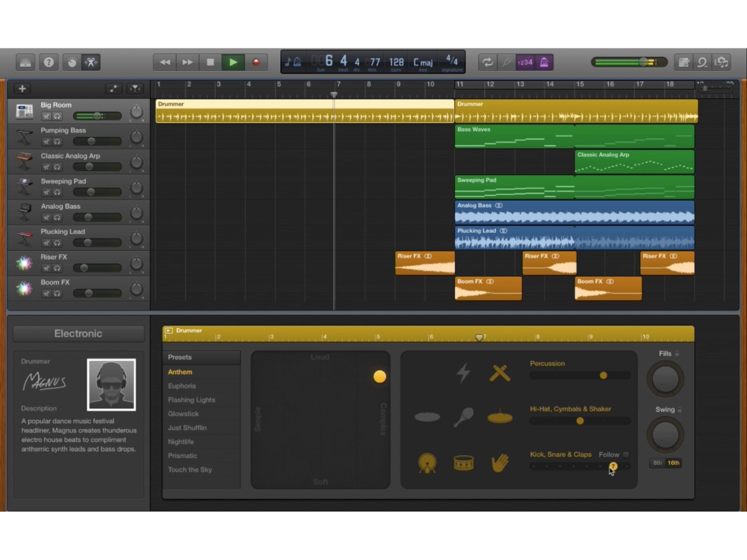747x560 pixels.
Task: Toggle the hand claps icon
Action: (500, 462)
